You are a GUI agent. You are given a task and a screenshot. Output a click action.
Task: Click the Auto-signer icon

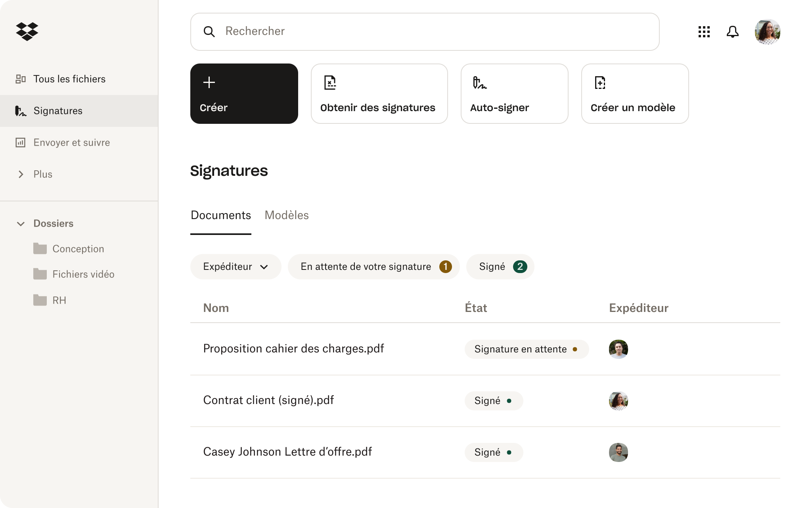tap(479, 82)
